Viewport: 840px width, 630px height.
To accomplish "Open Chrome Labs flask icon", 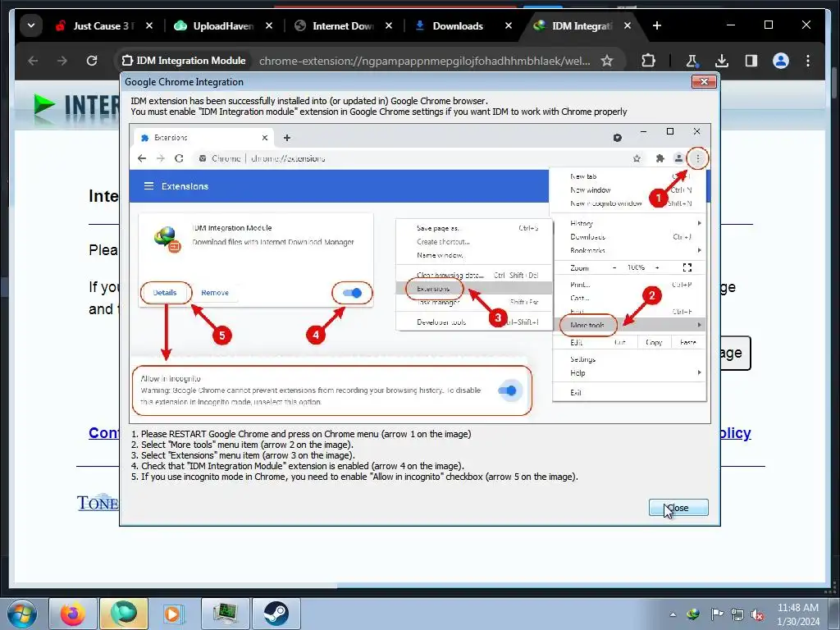I will pyautogui.click(x=692, y=61).
